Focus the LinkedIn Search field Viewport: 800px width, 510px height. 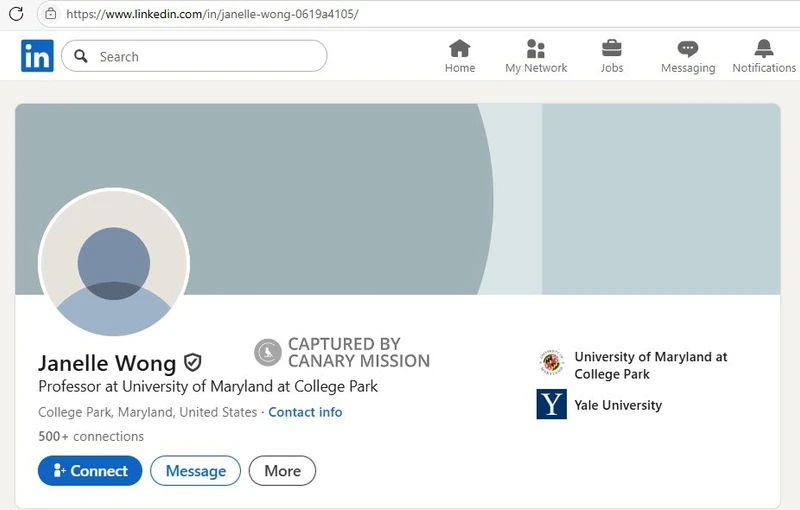[194, 56]
